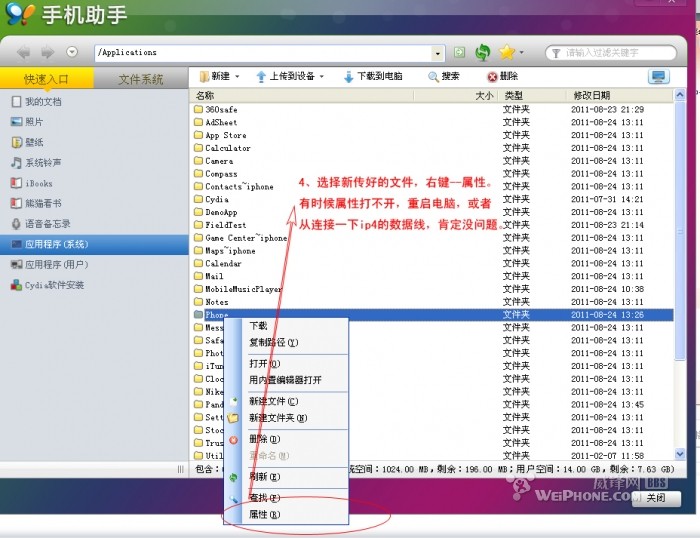Select the Notes folder
This screenshot has height=538, width=700.
[x=212, y=302]
